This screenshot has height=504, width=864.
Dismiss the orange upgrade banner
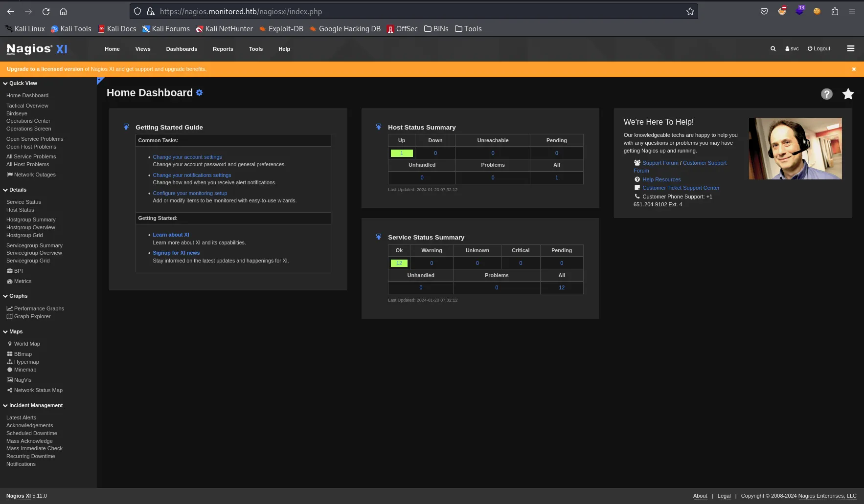pyautogui.click(x=854, y=69)
